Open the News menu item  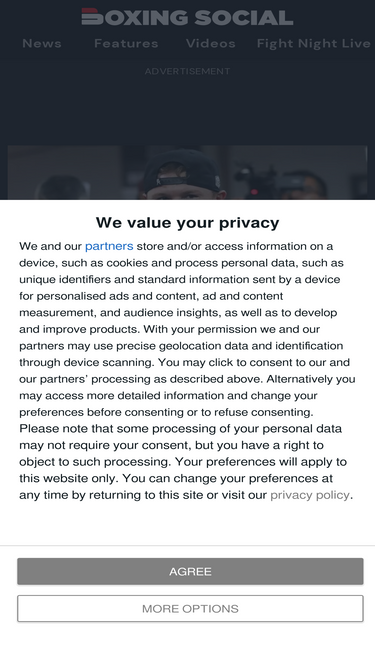click(42, 43)
